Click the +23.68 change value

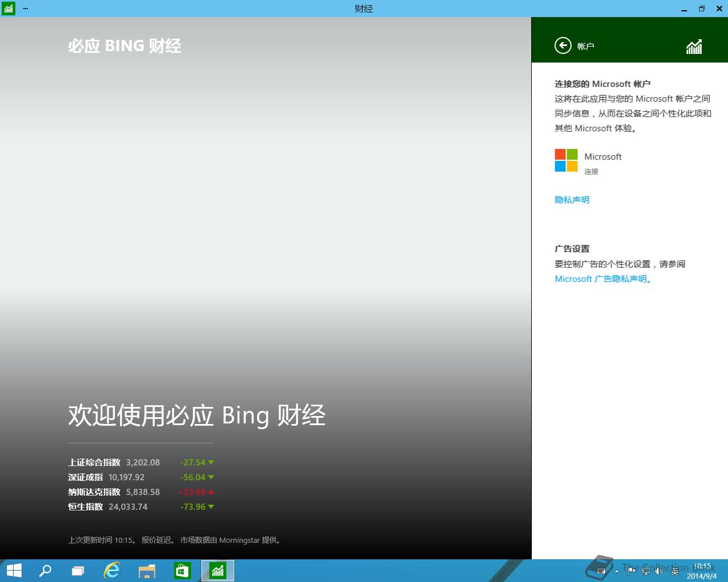point(192,492)
